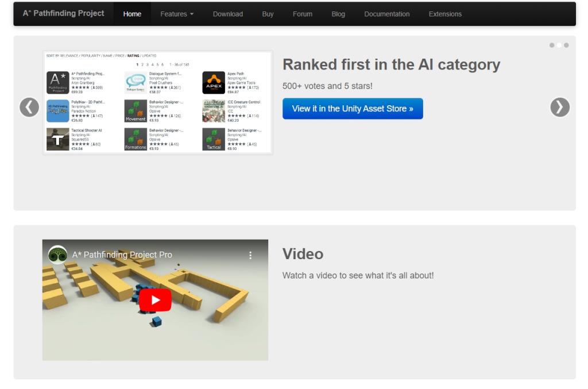Expand the Features dropdown menu
The height and width of the screenshot is (389, 588).
tap(177, 14)
